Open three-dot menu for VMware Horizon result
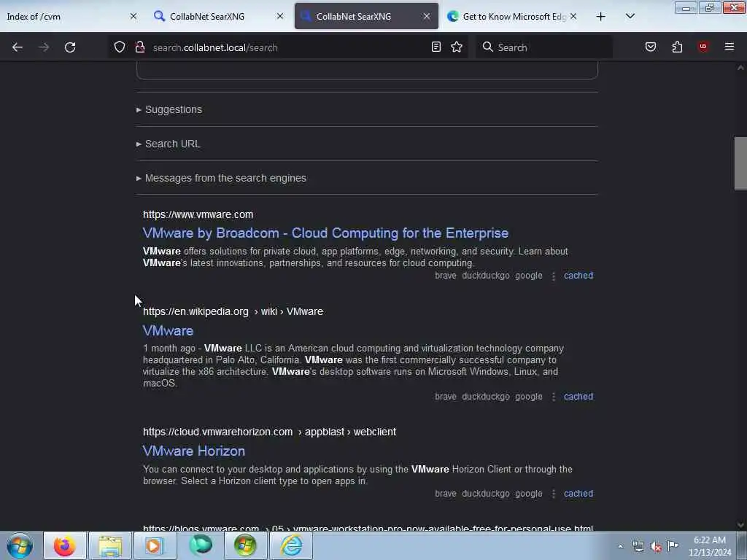This screenshot has width=747, height=560. (x=554, y=494)
